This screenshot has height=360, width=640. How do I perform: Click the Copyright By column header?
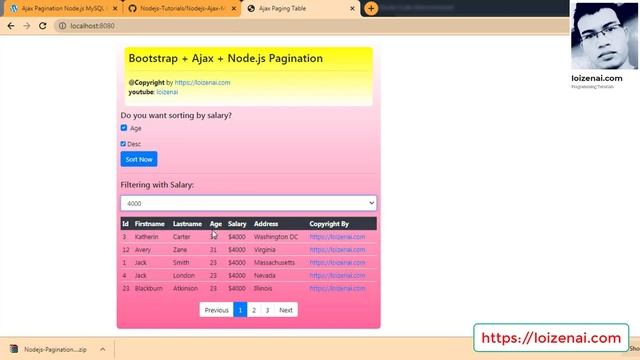click(329, 224)
